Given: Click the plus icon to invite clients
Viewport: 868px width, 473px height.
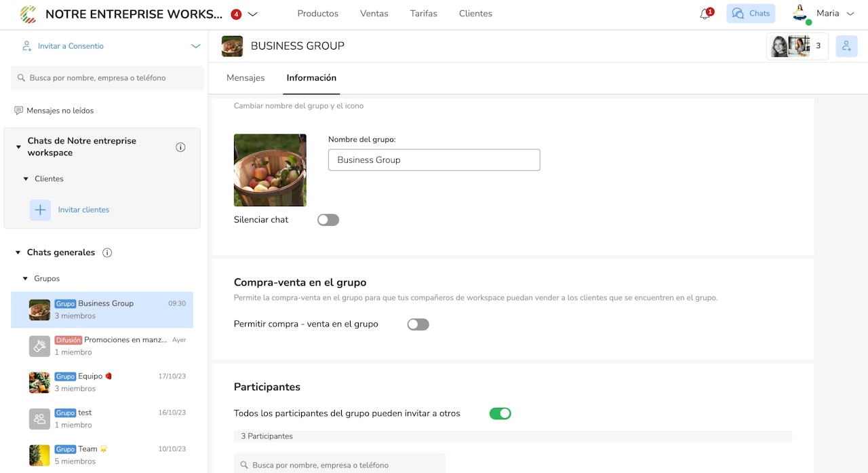Looking at the screenshot, I should (40, 210).
